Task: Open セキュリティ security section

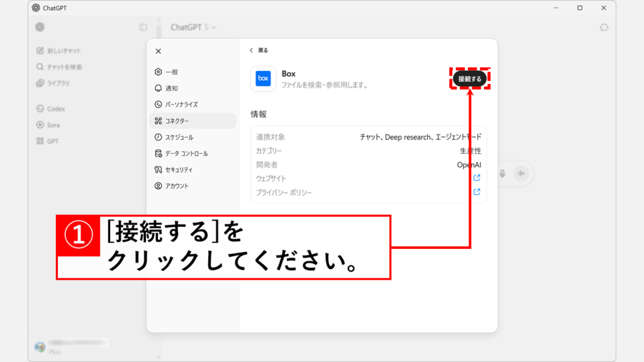Action: 192,170
